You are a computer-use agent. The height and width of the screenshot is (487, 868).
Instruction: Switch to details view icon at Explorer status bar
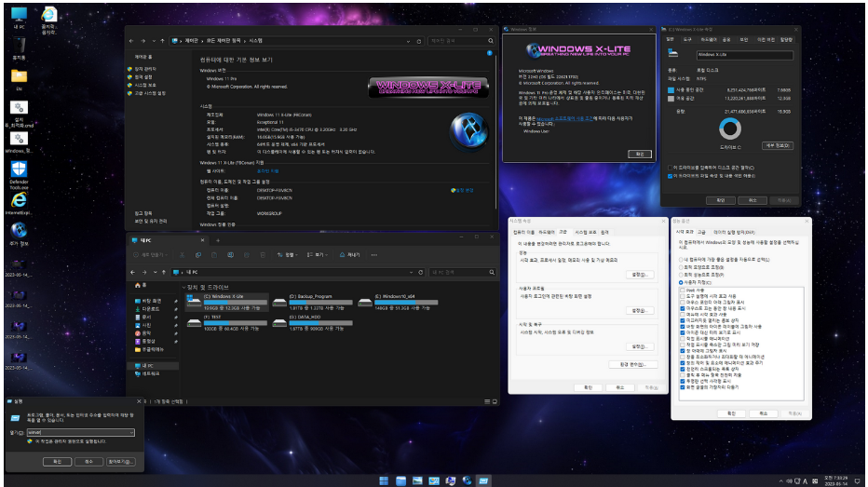[x=487, y=401]
